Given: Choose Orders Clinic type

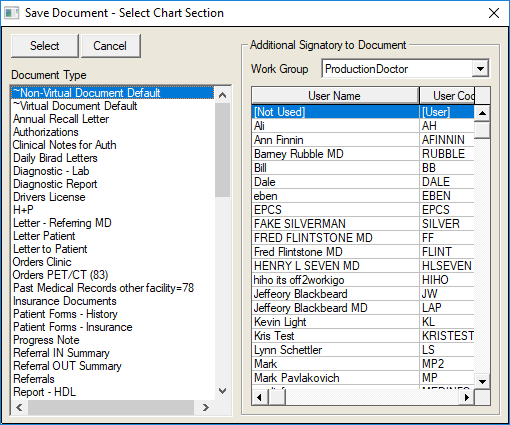Looking at the screenshot, I should pos(113,262).
